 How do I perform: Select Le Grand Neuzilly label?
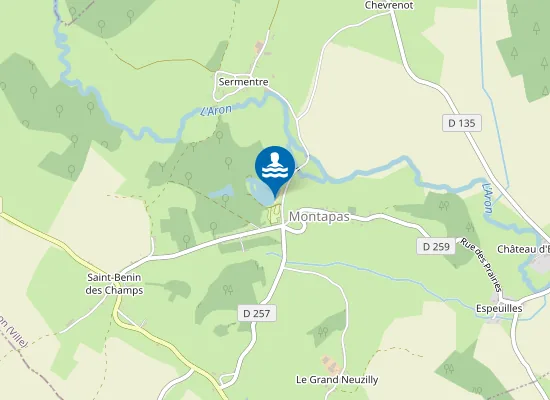coord(337,380)
